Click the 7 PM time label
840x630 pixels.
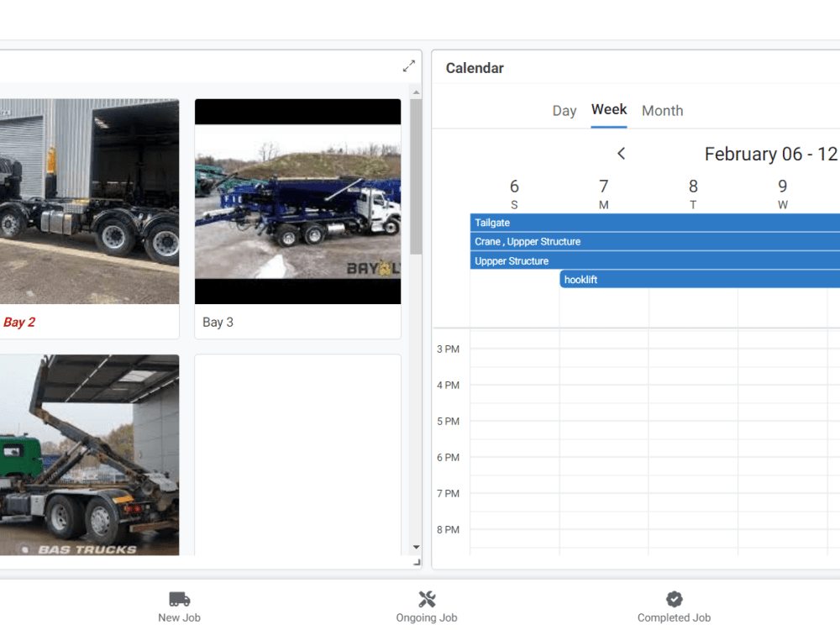tap(448, 493)
